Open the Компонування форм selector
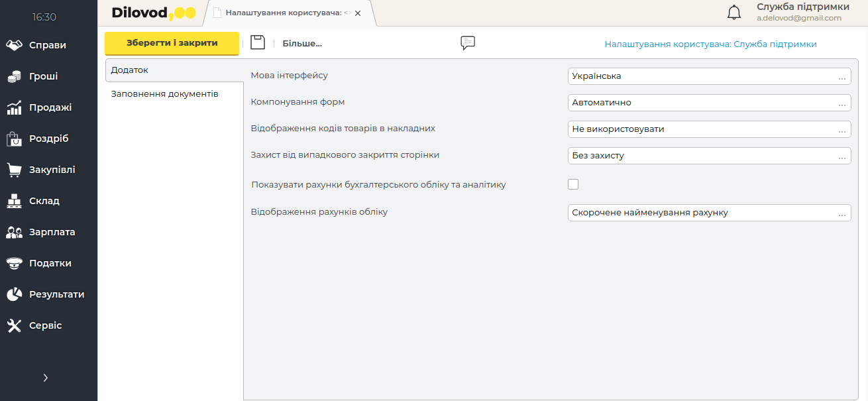This screenshot has width=868, height=401. (842, 103)
